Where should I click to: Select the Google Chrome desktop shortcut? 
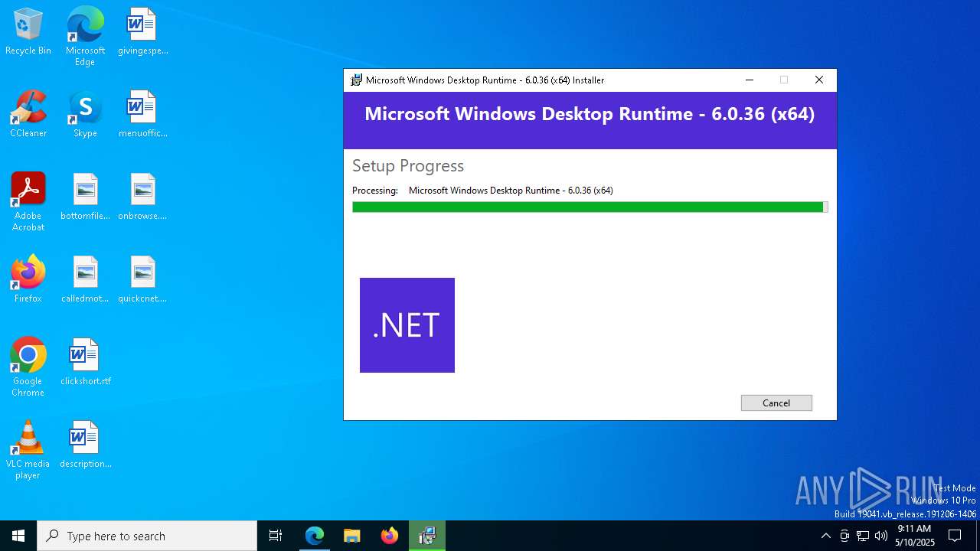tap(28, 367)
